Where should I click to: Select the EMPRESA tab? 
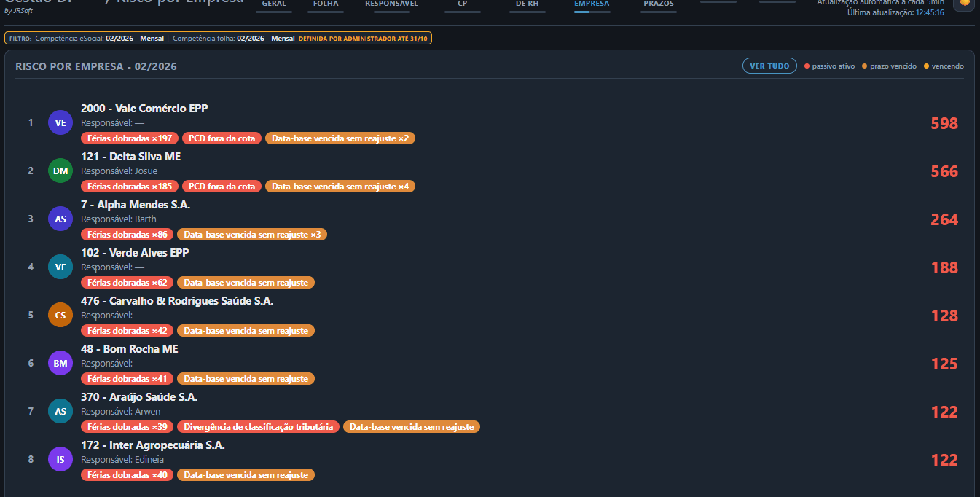592,4
